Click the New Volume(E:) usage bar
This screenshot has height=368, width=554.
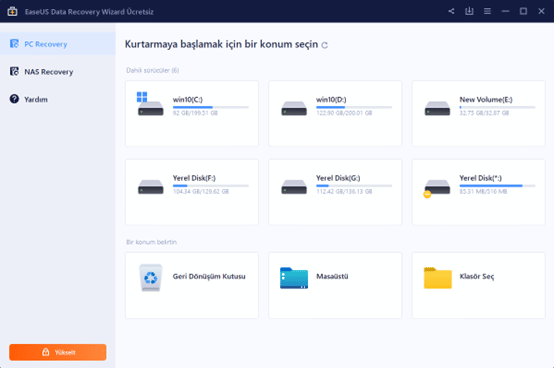point(497,107)
